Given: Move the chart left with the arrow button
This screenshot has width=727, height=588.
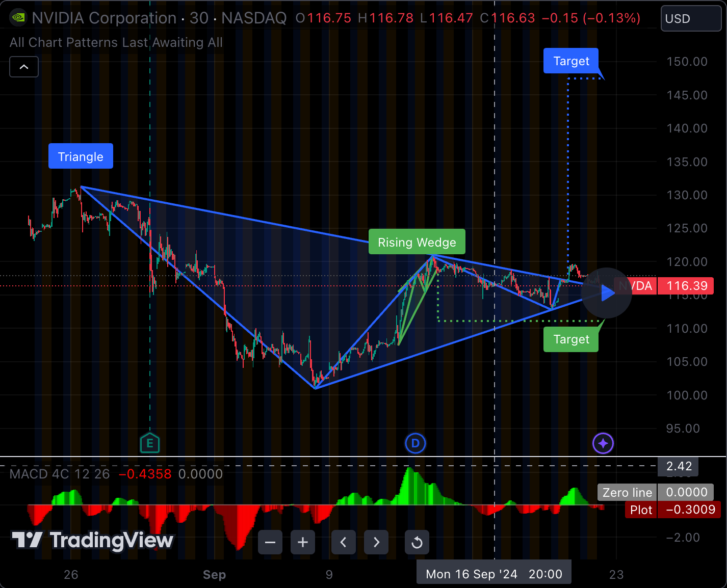Looking at the screenshot, I should coord(344,542).
